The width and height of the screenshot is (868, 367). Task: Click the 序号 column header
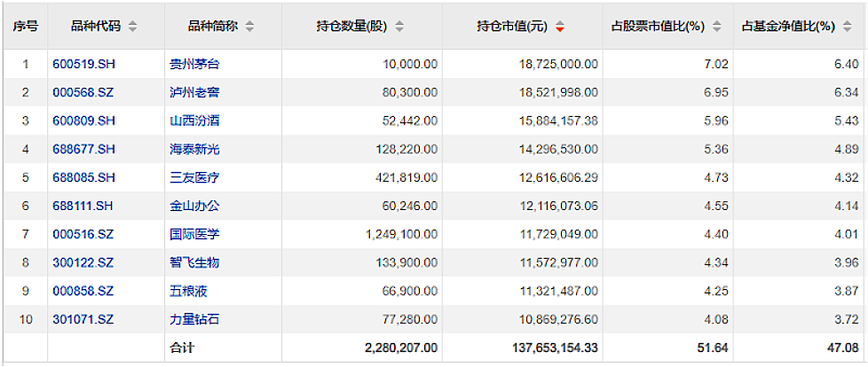point(25,27)
